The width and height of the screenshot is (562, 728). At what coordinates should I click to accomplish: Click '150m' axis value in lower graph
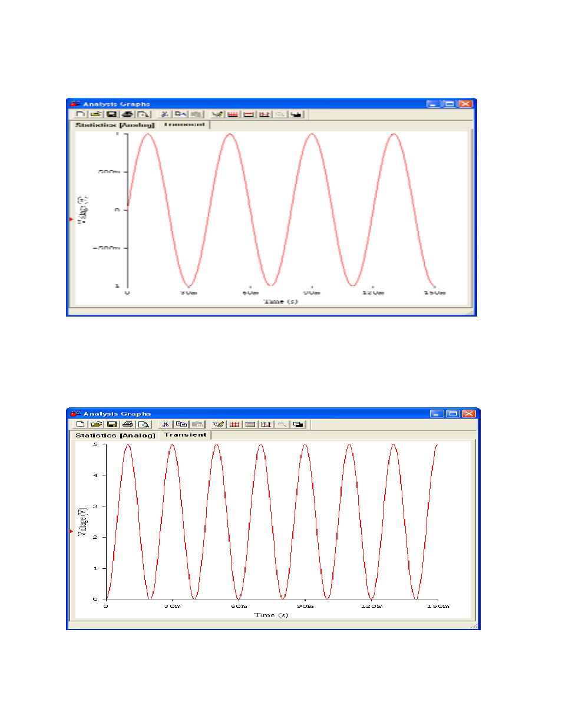point(438,606)
